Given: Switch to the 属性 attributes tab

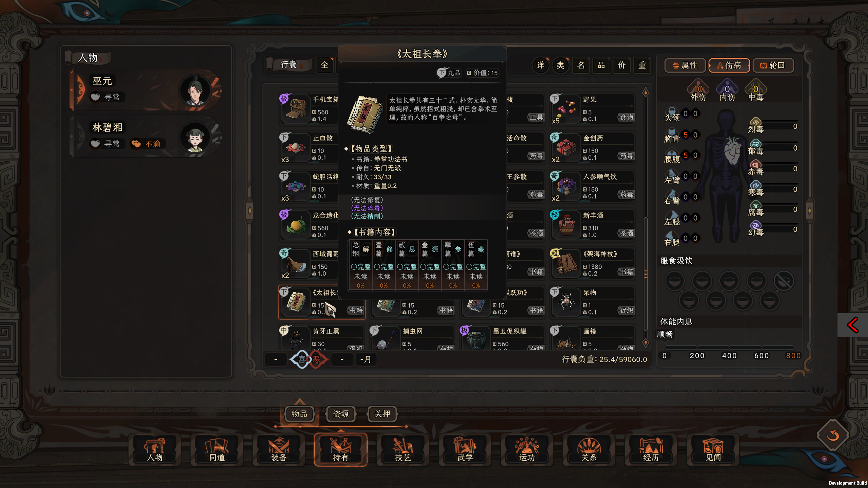Looking at the screenshot, I should [685, 65].
